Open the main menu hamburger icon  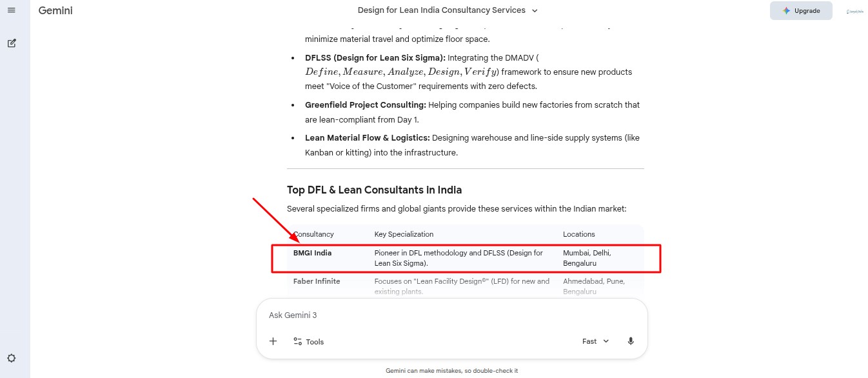[11, 10]
